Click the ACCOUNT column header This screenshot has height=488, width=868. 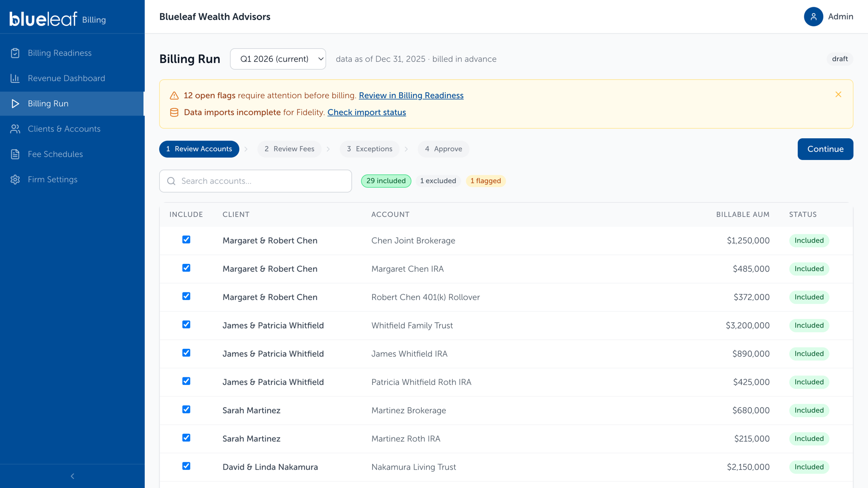pyautogui.click(x=390, y=215)
